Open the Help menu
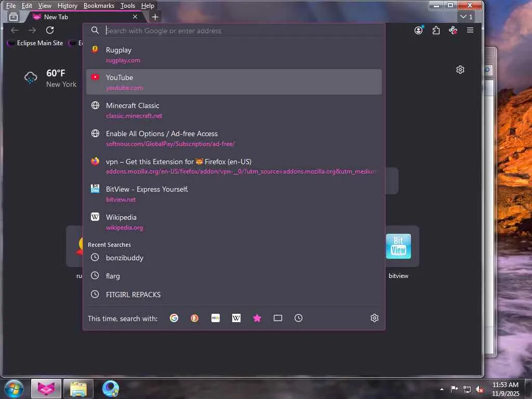 click(x=148, y=5)
